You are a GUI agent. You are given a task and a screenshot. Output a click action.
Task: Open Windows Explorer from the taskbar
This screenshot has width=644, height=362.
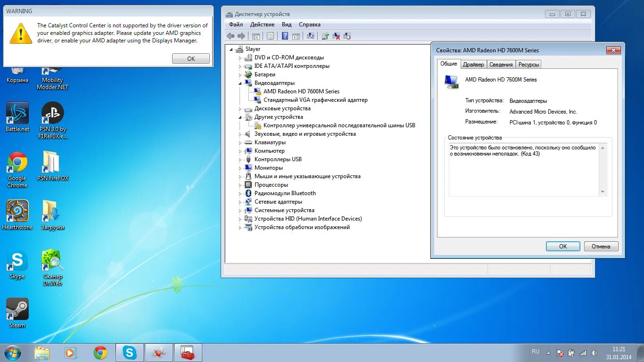pyautogui.click(x=42, y=353)
